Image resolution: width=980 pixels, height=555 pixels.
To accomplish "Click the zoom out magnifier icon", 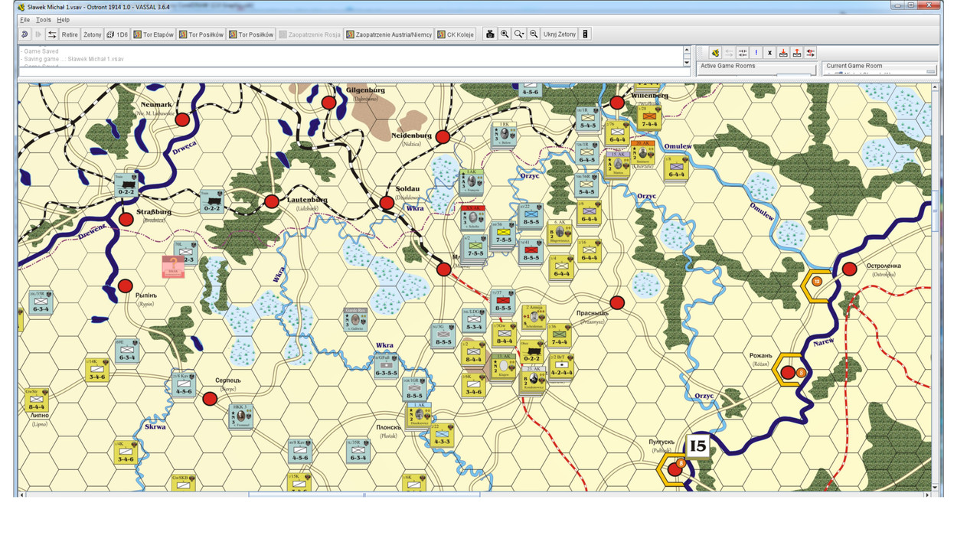I will click(534, 34).
